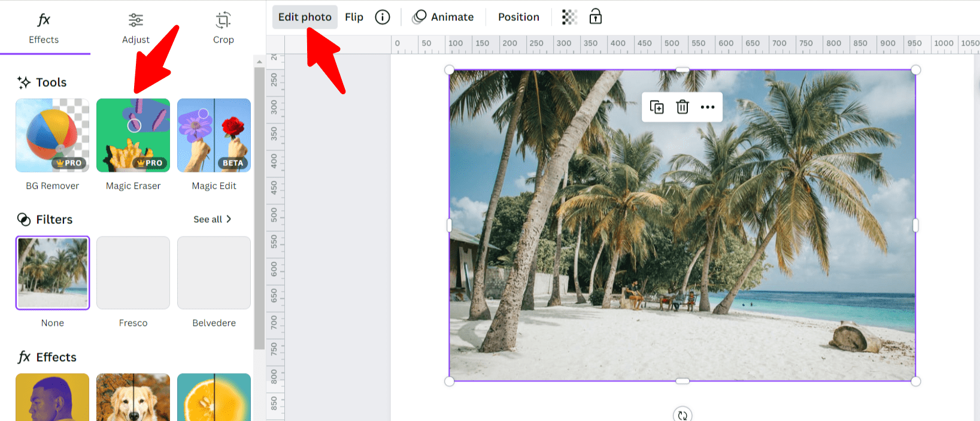Switch to the Adjust tab
The width and height of the screenshot is (980, 421).
[136, 29]
